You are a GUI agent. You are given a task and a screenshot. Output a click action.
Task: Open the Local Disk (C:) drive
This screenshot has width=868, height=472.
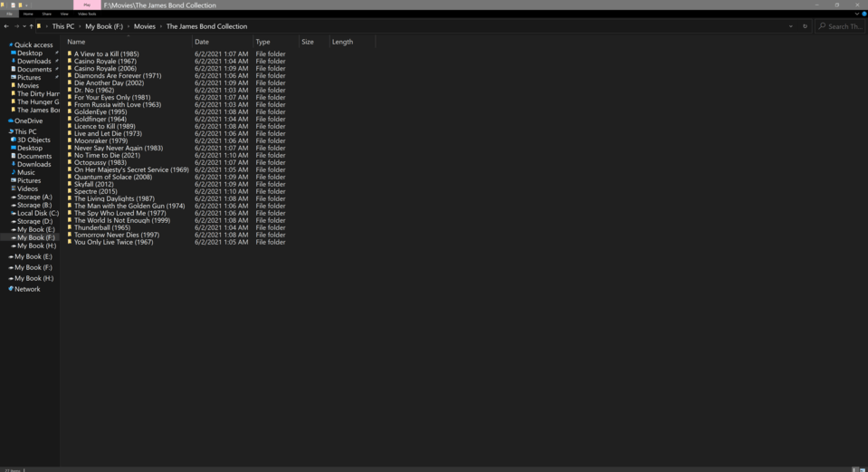(38, 213)
